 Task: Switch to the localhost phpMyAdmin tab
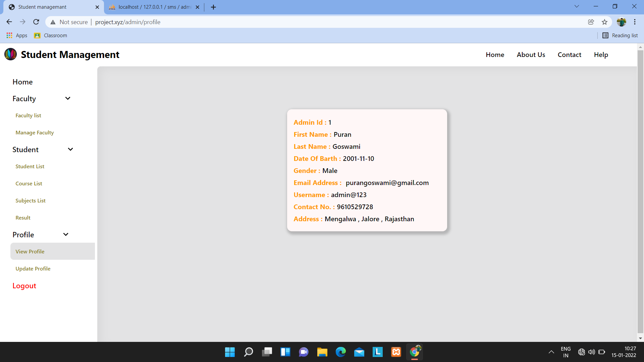(151, 7)
